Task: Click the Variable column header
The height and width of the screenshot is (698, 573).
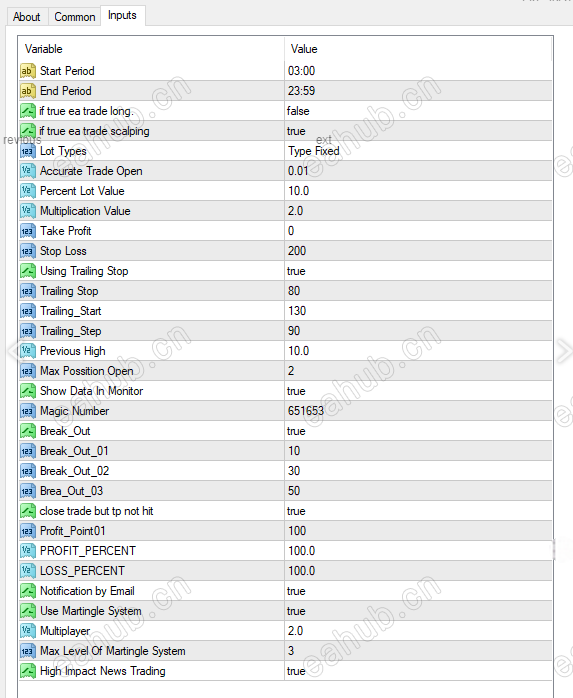Action: [x=44, y=49]
